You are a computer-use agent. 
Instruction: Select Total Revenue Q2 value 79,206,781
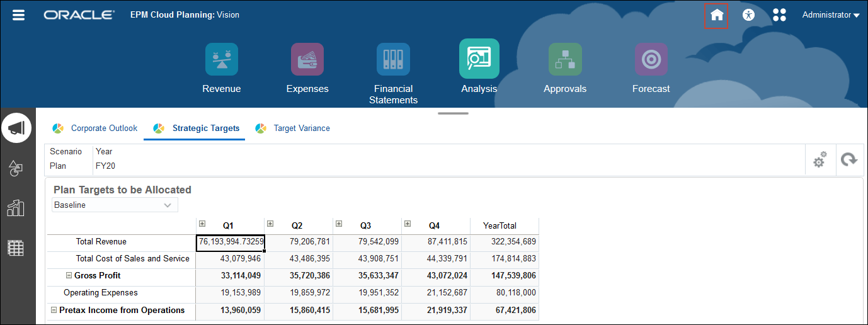click(x=299, y=242)
